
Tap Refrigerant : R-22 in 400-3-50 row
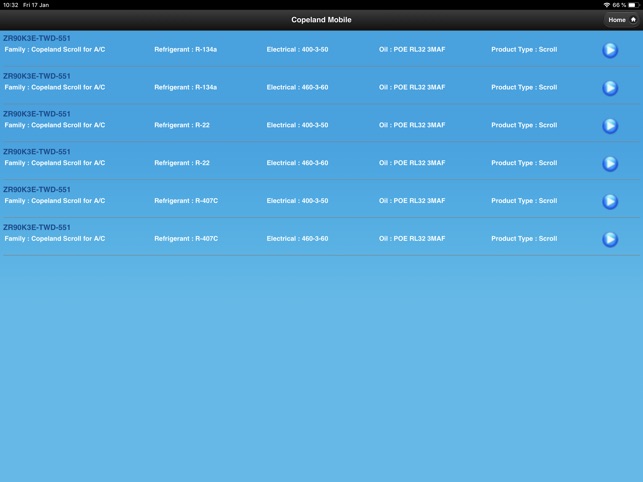point(182,125)
